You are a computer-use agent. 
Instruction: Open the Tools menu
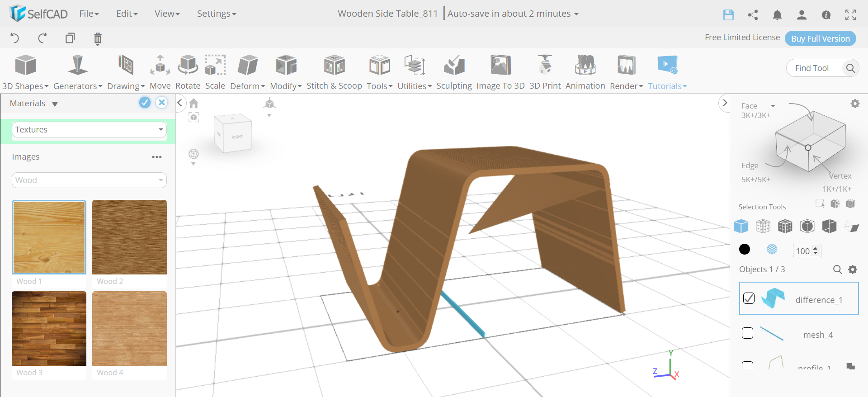tap(380, 72)
